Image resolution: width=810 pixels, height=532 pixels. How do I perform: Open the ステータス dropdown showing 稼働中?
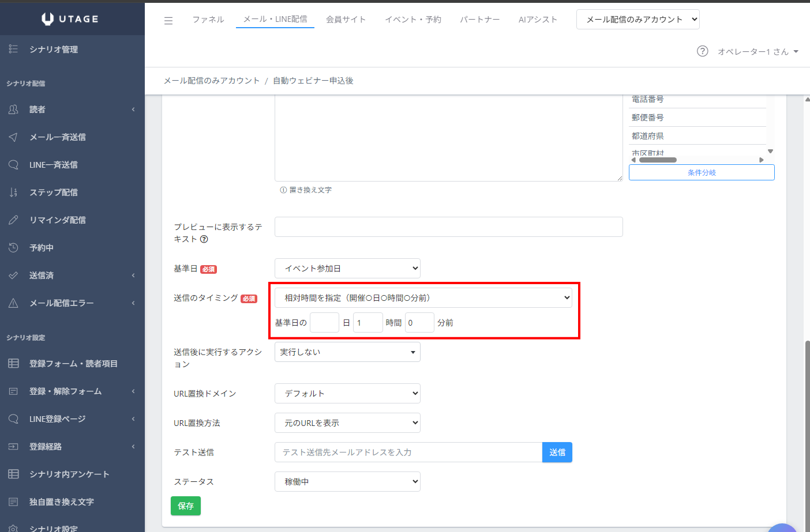pyautogui.click(x=347, y=481)
